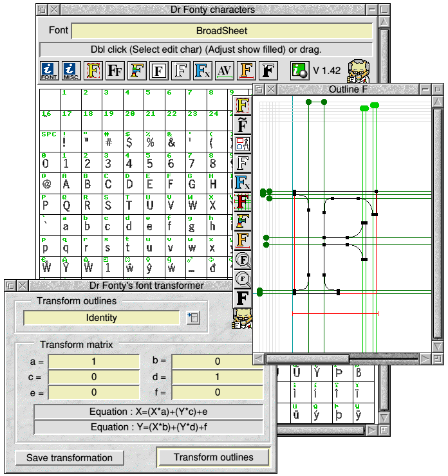Click the BroadSheet font name field
This screenshot has height=476, width=448.
(221, 31)
